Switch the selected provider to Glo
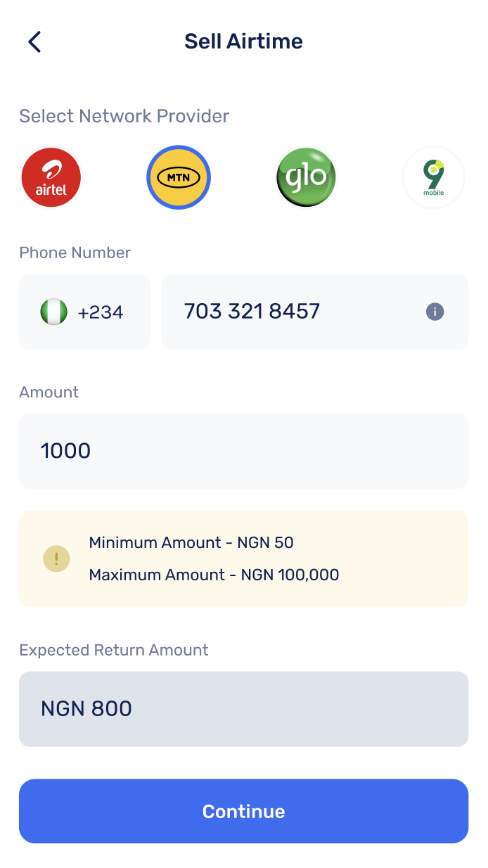This screenshot has height=868, width=488. 306,177
